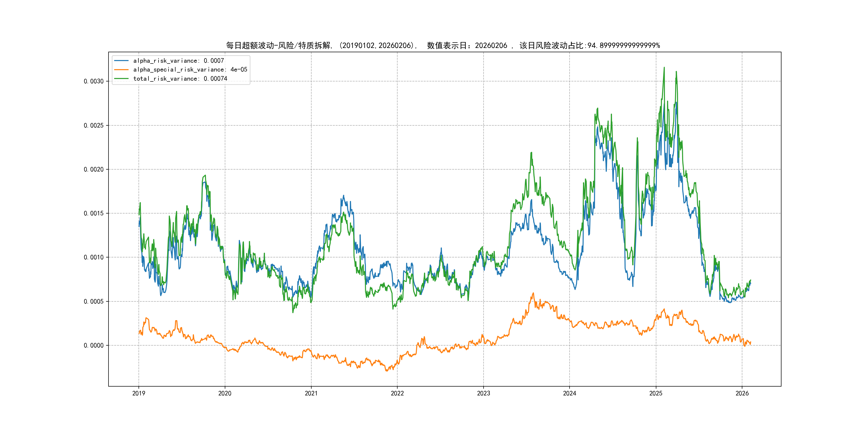
Task: Click the 0.0000 y-axis tick label
Action: [x=94, y=345]
